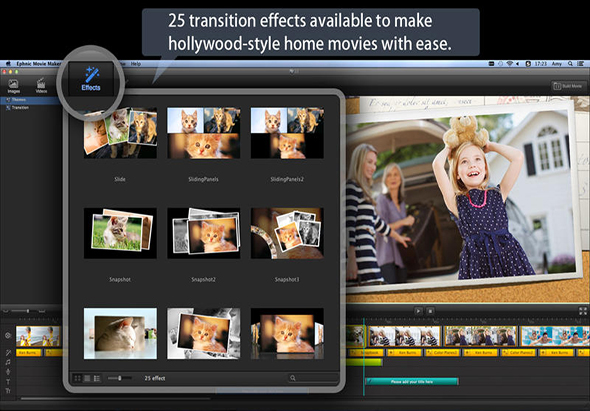Choose the Snapshot3 transition thumbnail
The width and height of the screenshot is (590, 411).
coord(287,233)
